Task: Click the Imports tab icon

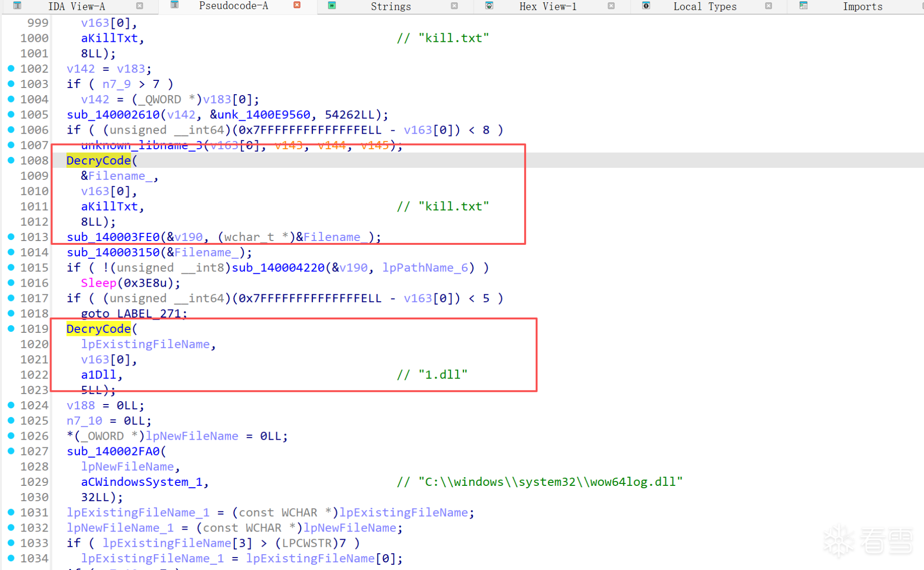Action: 803,6
